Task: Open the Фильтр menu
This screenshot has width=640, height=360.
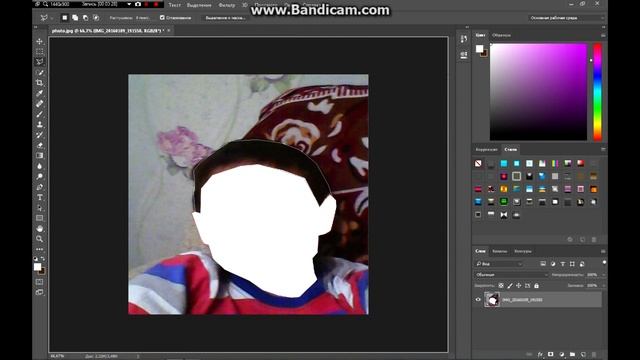Action: 227,5
